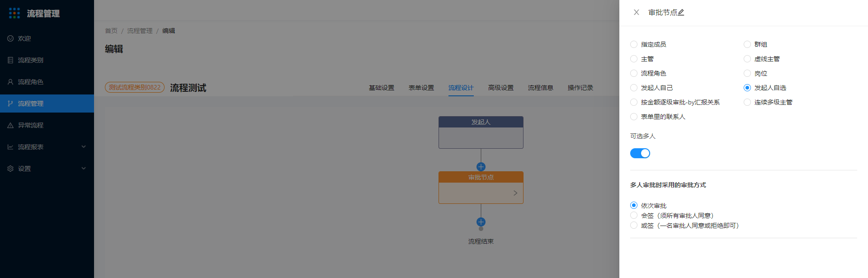The image size is (868, 278).
Task: Click the 流程结束 label
Action: pyautogui.click(x=481, y=241)
